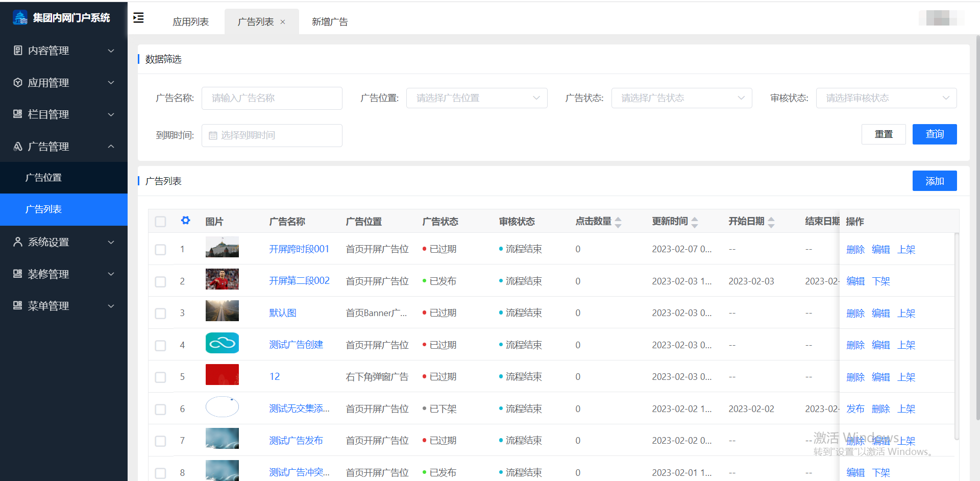Image resolution: width=980 pixels, height=481 pixels.
Task: Check the row 6 checkbox
Action: coord(160,410)
